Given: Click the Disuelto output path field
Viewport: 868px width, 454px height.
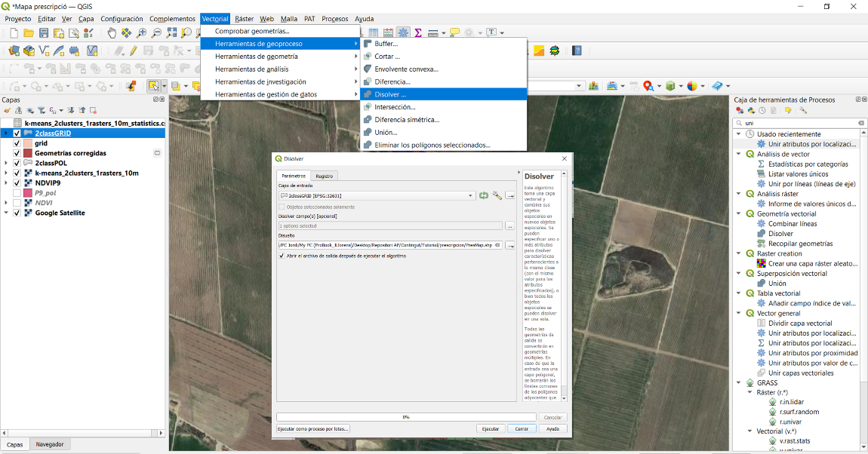Looking at the screenshot, I should point(390,245).
